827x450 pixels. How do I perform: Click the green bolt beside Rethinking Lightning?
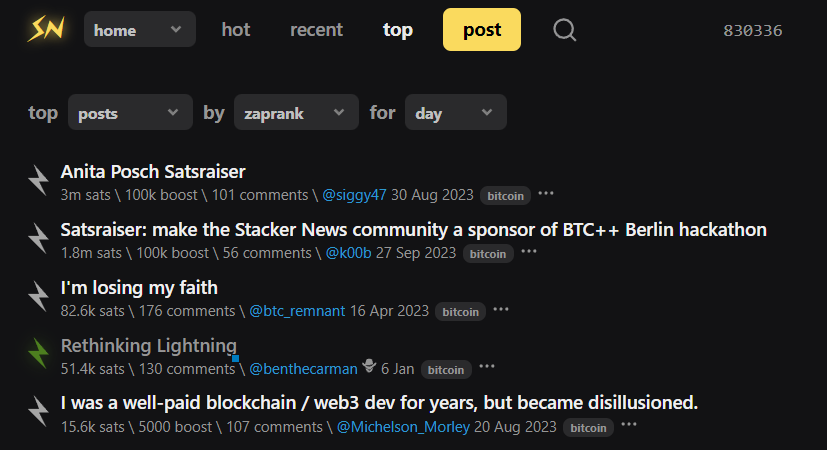(x=38, y=354)
